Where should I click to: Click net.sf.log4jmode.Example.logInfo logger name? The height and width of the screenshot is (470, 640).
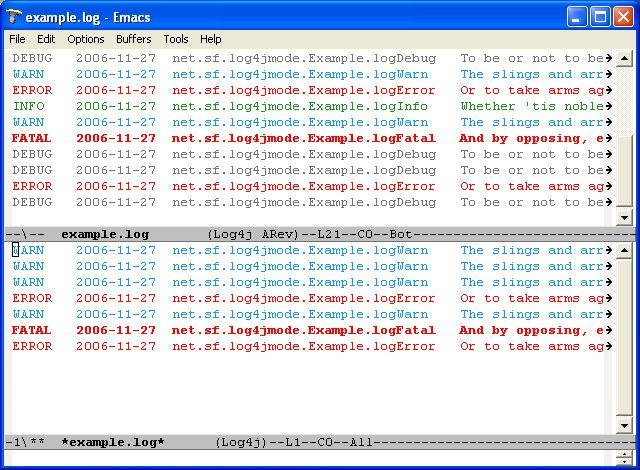300,106
